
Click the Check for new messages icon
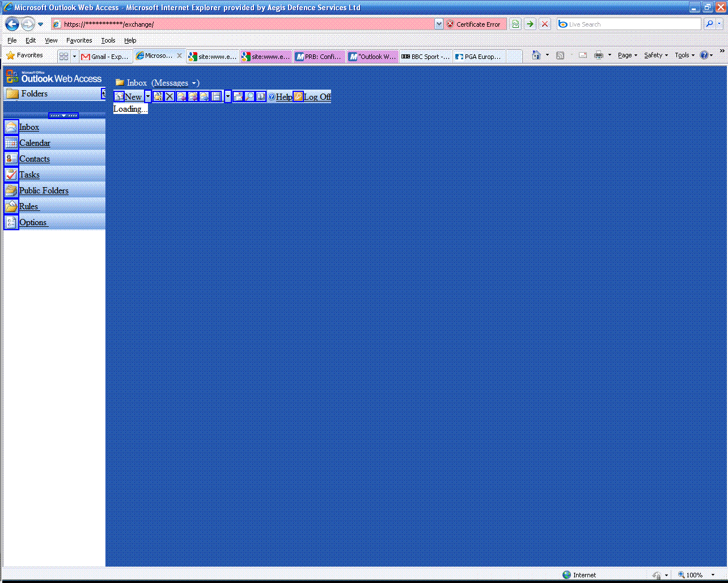(238, 96)
